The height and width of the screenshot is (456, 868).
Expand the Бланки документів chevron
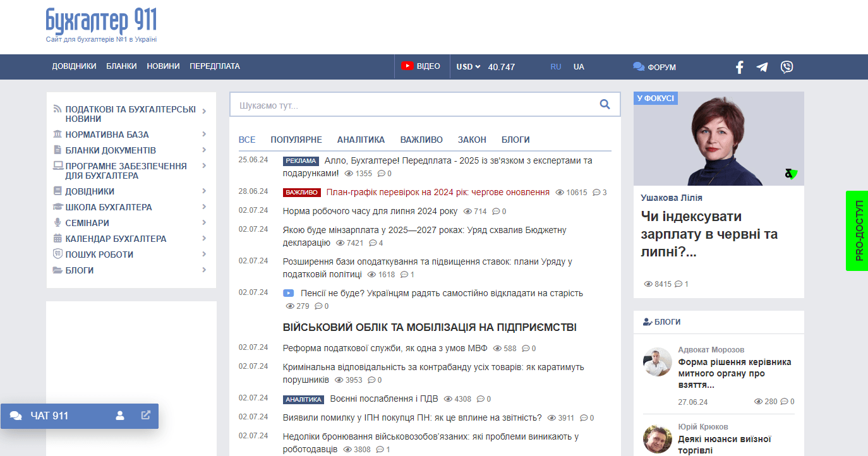[x=204, y=150]
